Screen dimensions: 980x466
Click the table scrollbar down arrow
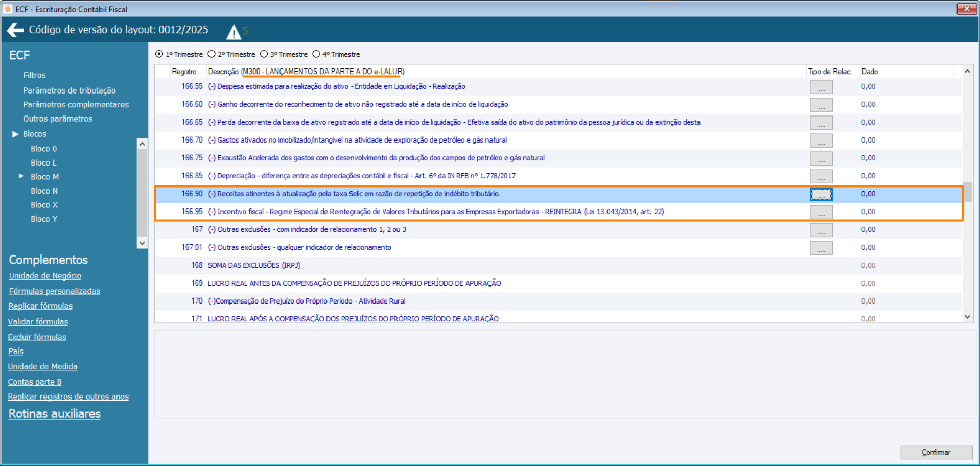(x=967, y=317)
